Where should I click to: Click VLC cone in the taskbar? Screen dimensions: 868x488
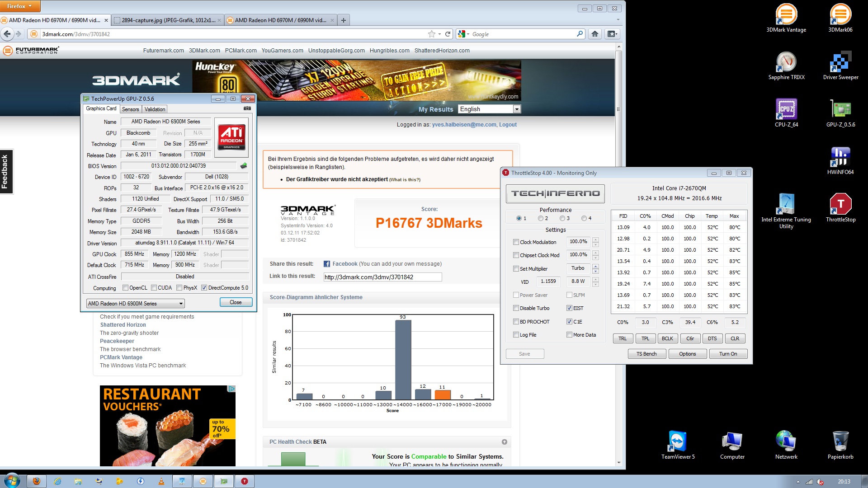point(161,481)
